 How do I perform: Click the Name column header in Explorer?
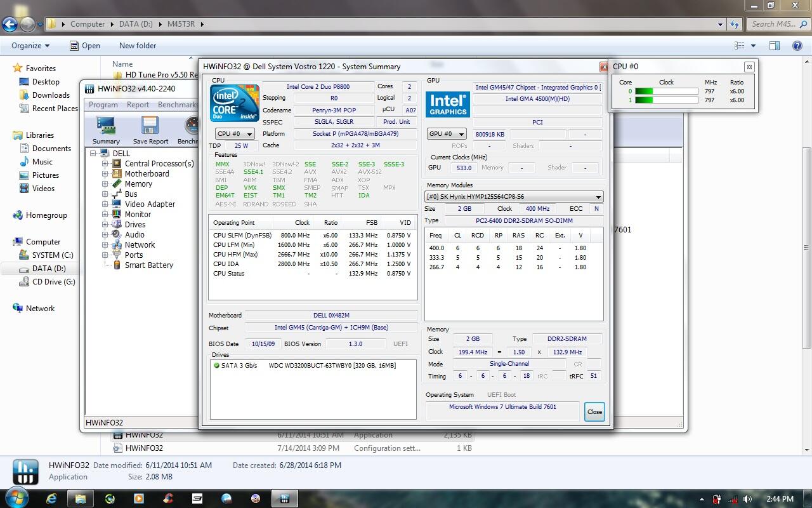[122, 64]
